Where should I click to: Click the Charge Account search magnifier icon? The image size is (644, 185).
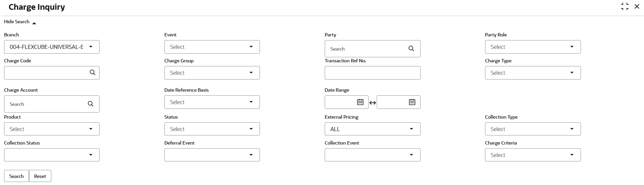click(90, 104)
